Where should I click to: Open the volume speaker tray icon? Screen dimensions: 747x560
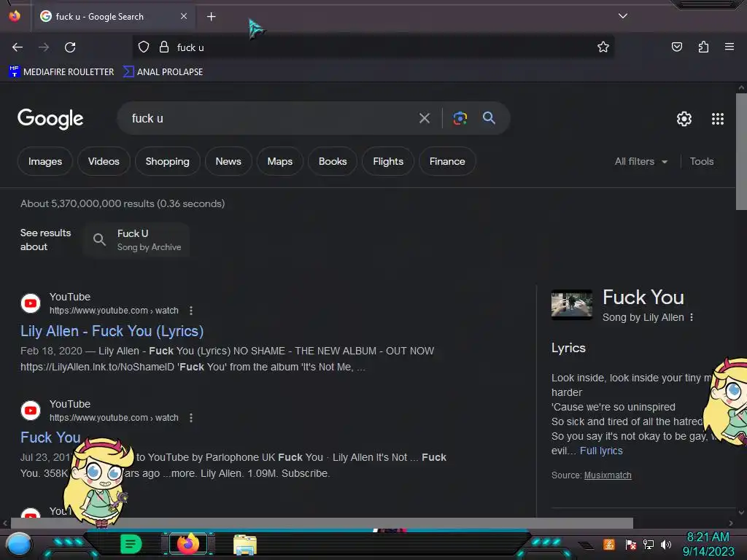666,544
